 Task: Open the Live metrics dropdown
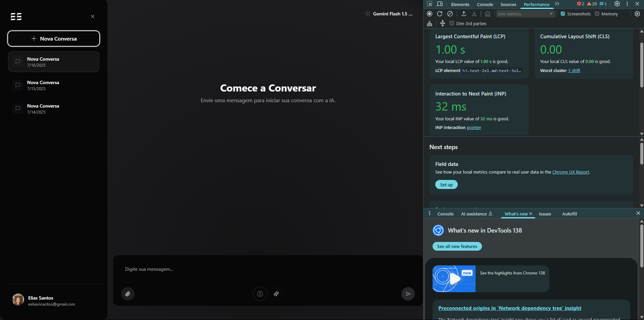click(525, 14)
